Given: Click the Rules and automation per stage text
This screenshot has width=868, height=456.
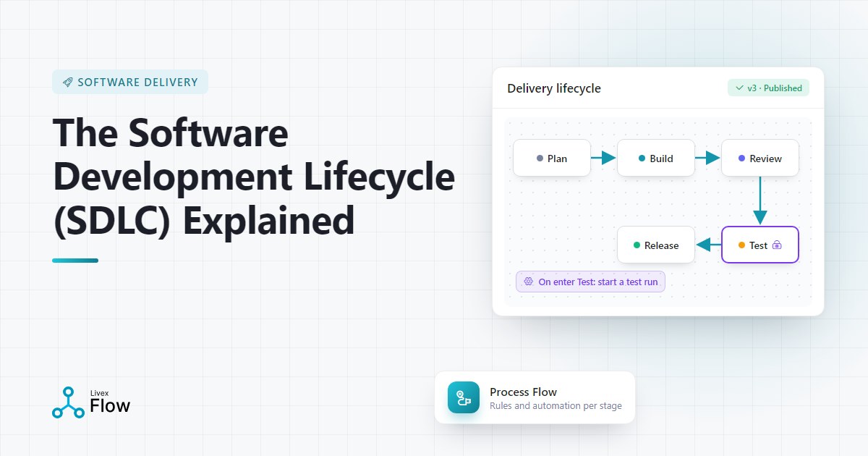Looking at the screenshot, I should click(556, 405).
